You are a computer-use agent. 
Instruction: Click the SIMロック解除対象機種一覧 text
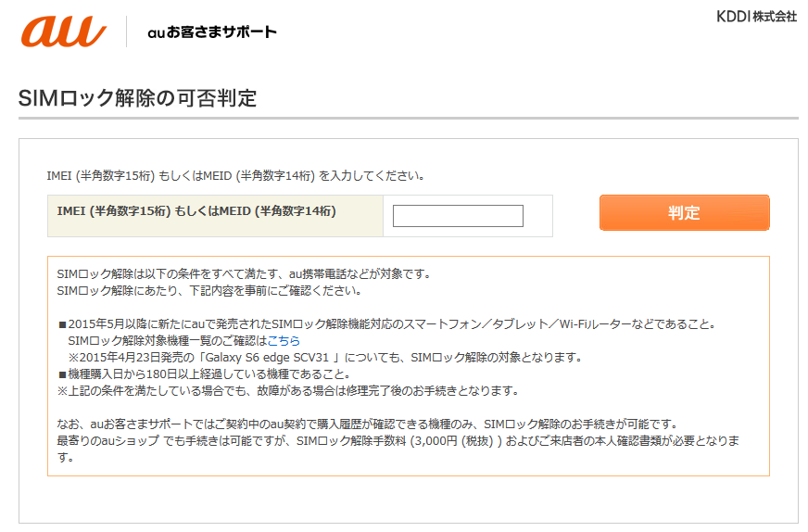(168, 341)
